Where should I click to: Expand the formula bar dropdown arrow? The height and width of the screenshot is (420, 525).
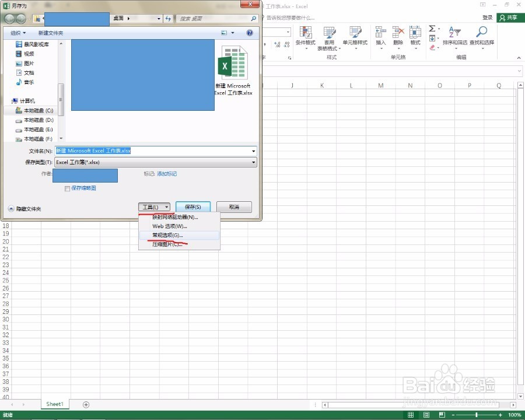click(x=519, y=71)
